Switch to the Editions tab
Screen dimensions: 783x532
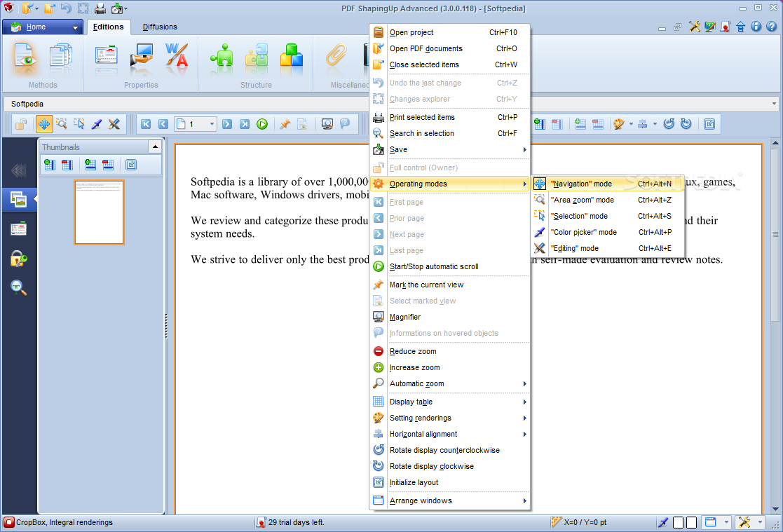pyautogui.click(x=109, y=27)
